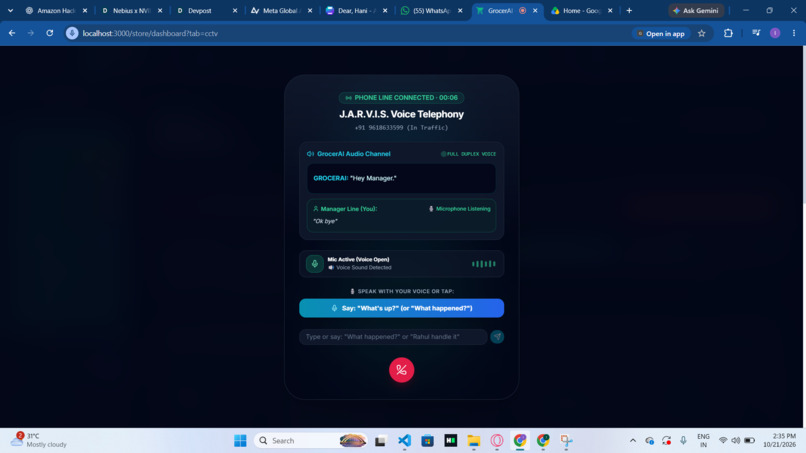This screenshot has width=806, height=453.
Task: Reload the current page
Action: 50,33
